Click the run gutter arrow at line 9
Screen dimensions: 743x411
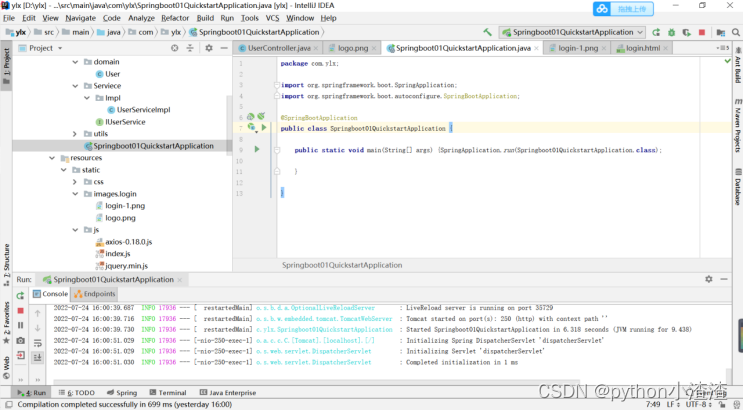point(257,149)
